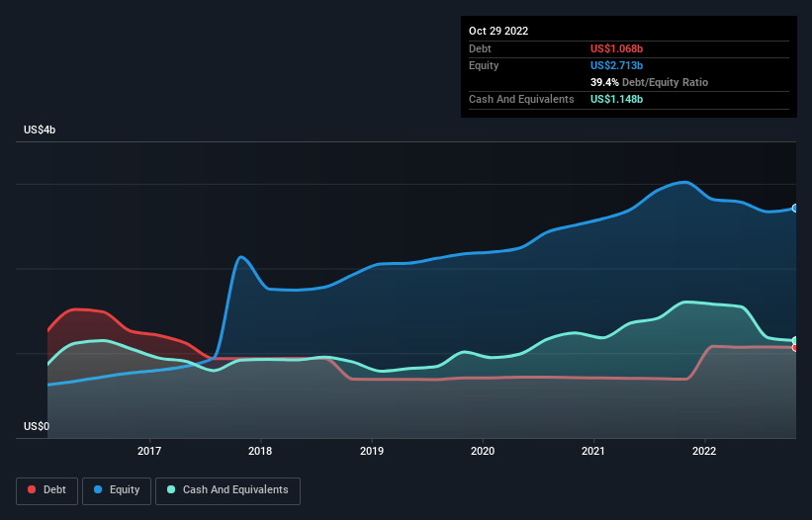The image size is (812, 520).
Task: Click the Equity row label in tooltip
Action: [484, 65]
